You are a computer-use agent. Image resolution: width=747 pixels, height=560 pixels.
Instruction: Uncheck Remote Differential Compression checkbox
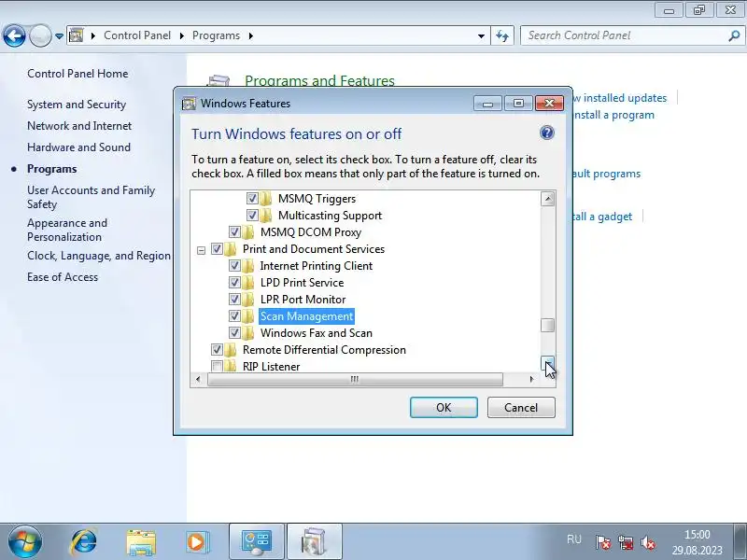click(x=217, y=349)
